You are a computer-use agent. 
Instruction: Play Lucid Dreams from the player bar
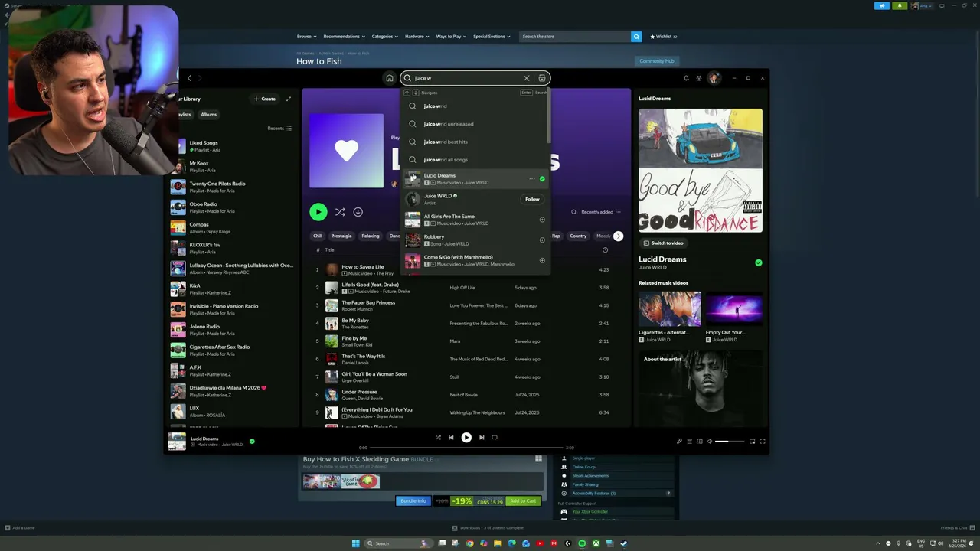466,438
